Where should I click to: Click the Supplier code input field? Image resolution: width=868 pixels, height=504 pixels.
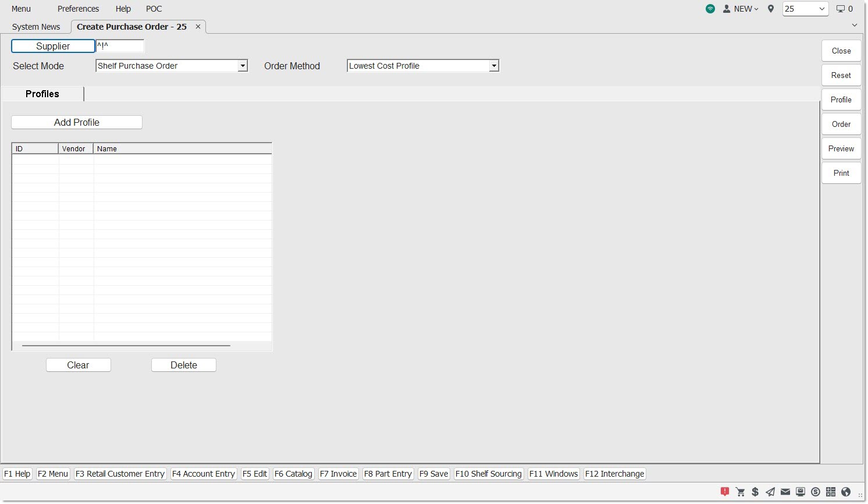[120, 46]
